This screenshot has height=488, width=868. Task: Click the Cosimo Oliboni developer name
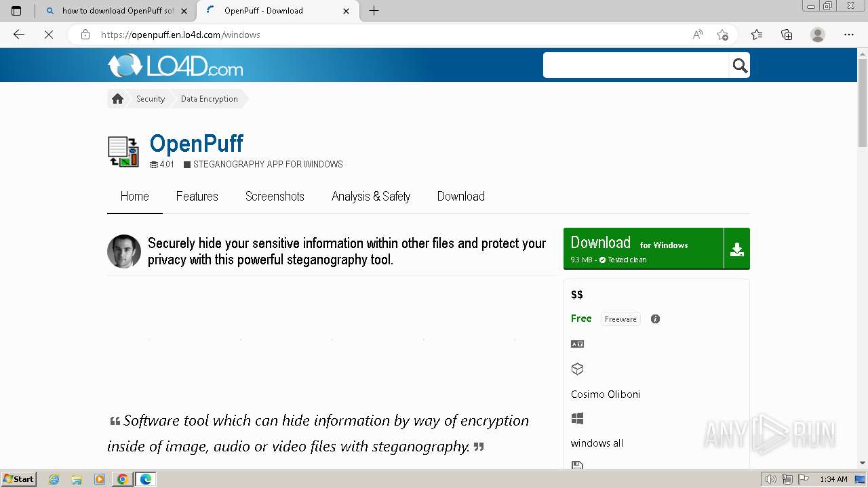click(606, 394)
